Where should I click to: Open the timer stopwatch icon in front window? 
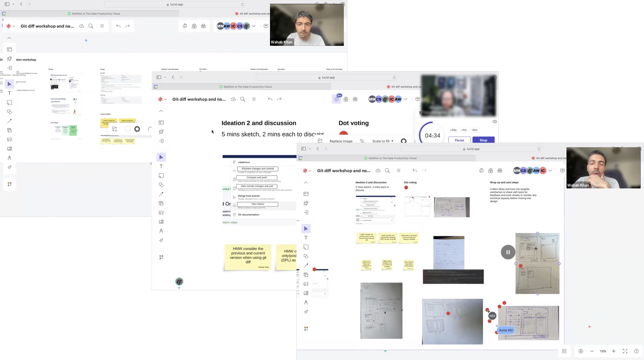pyautogui.click(x=481, y=171)
